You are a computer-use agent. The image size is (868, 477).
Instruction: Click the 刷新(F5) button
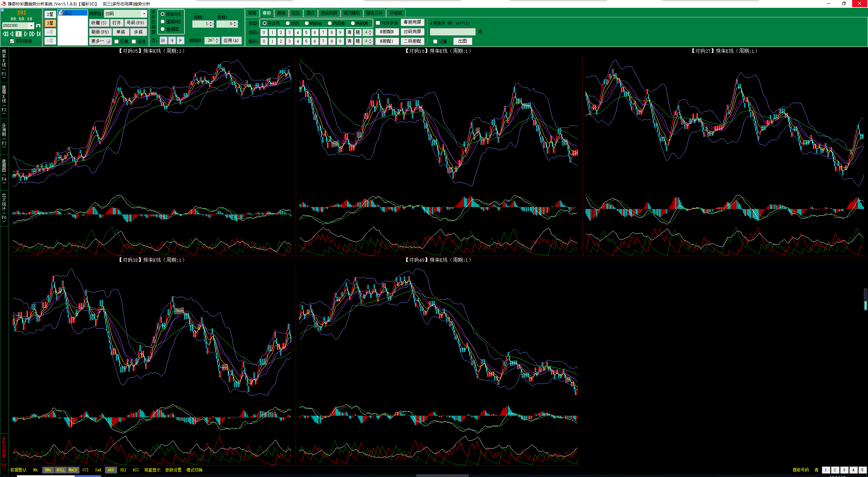pos(100,32)
